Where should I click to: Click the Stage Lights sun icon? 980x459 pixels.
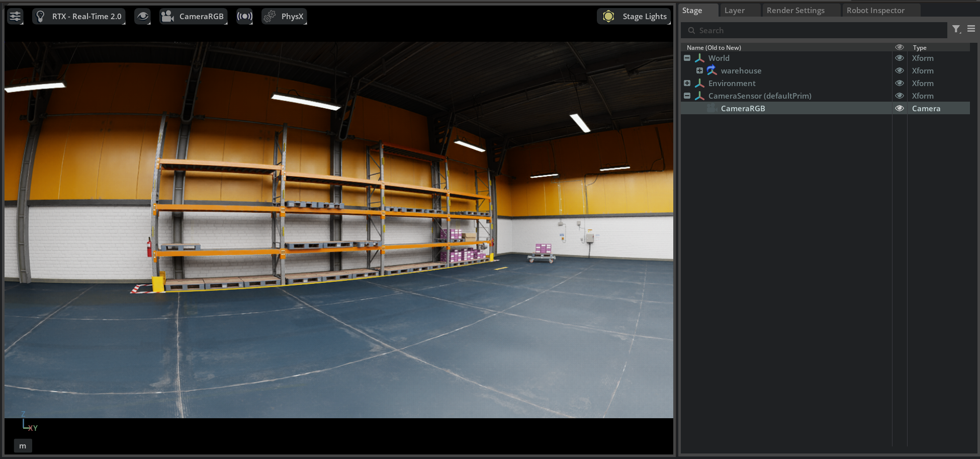(x=608, y=16)
